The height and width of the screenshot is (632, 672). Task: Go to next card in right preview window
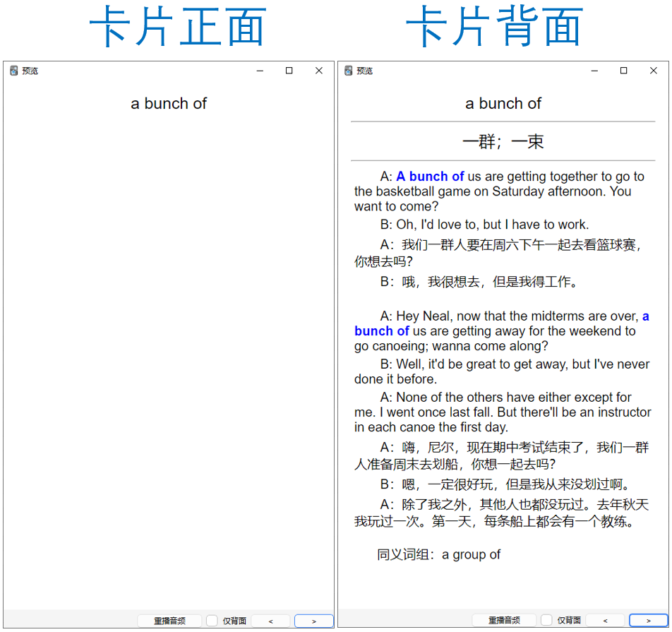point(649,621)
